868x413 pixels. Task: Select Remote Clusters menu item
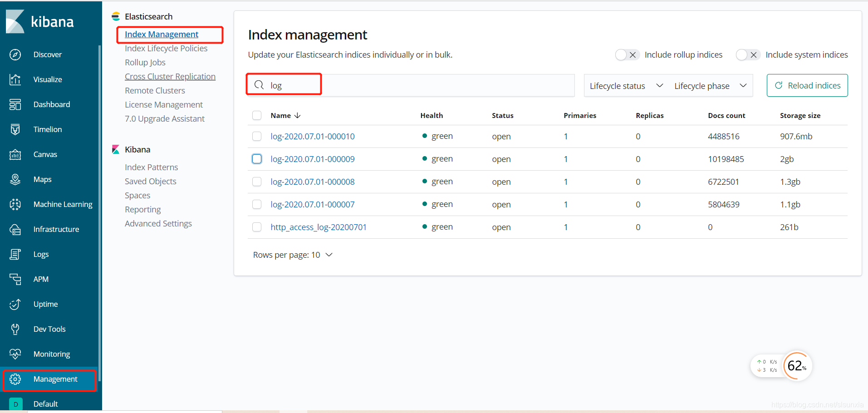[x=155, y=90]
